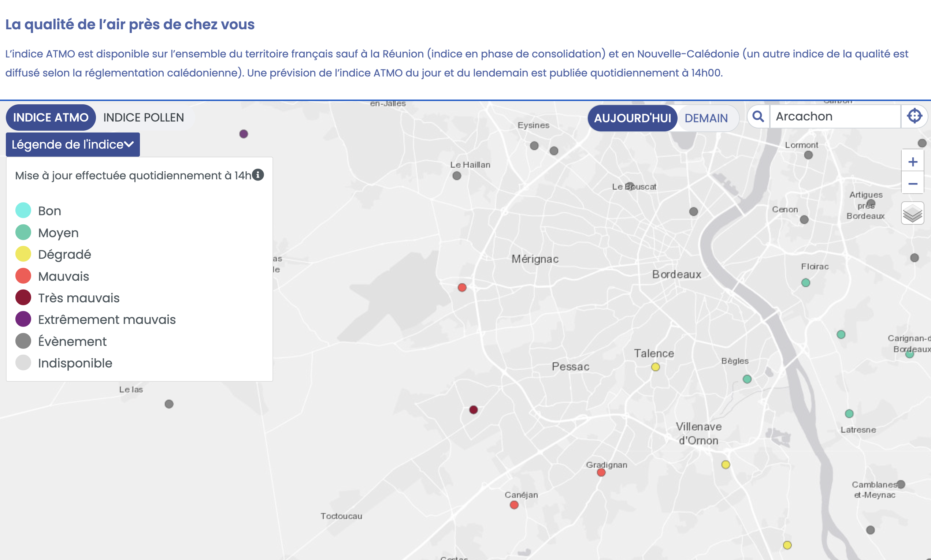Click the red marker at Canéjan
931x560 pixels.
pyautogui.click(x=514, y=505)
